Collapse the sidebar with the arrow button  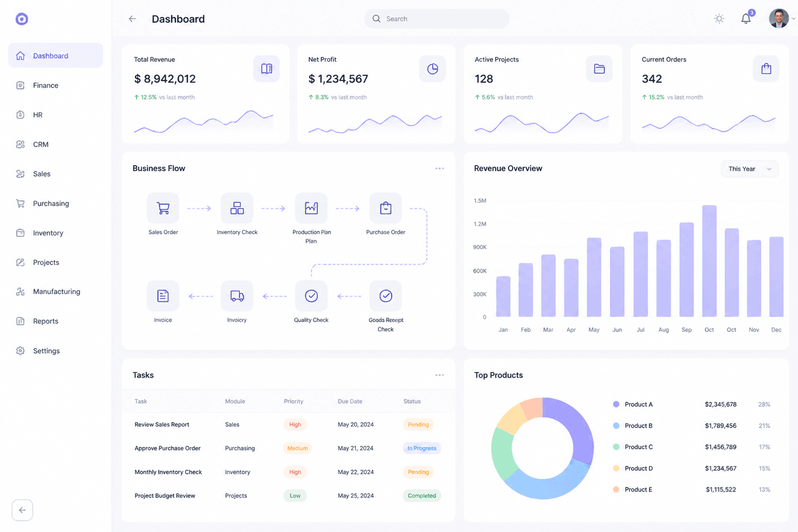tap(22, 510)
